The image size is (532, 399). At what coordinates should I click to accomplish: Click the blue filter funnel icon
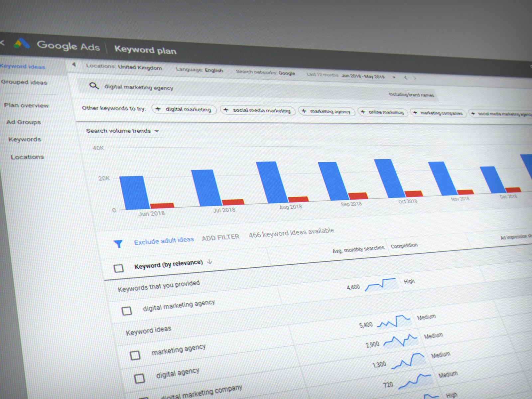(118, 244)
